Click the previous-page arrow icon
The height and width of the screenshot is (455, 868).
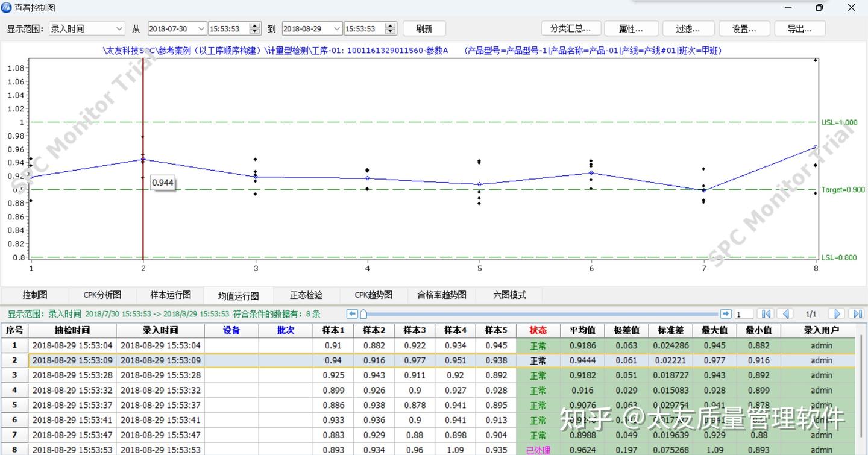[x=784, y=313]
